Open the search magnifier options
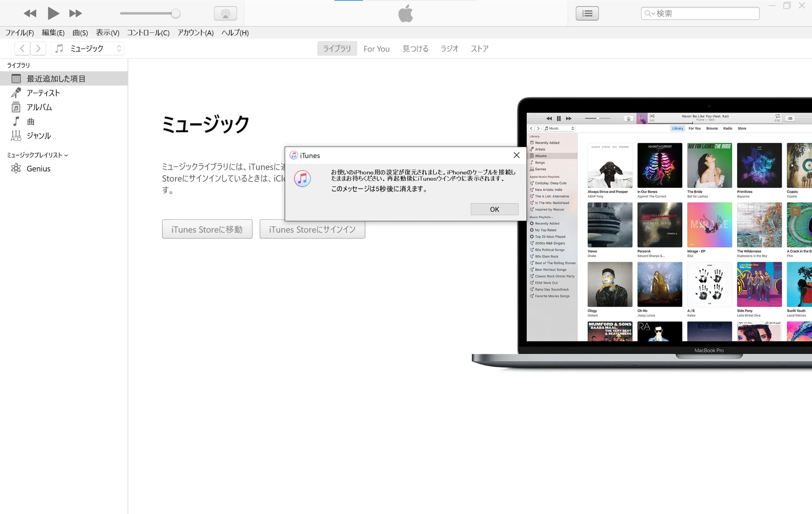812x514 pixels. pyautogui.click(x=650, y=14)
